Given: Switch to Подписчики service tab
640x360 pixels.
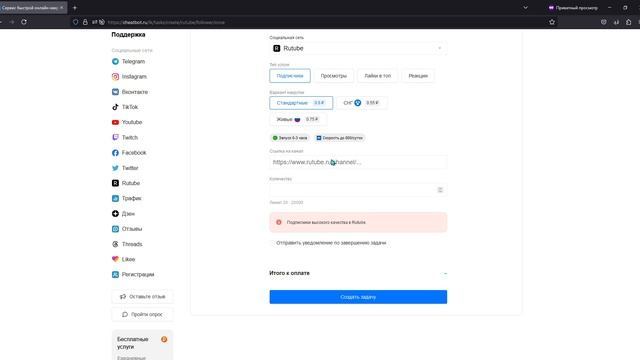Looking at the screenshot, I should pos(290,76).
